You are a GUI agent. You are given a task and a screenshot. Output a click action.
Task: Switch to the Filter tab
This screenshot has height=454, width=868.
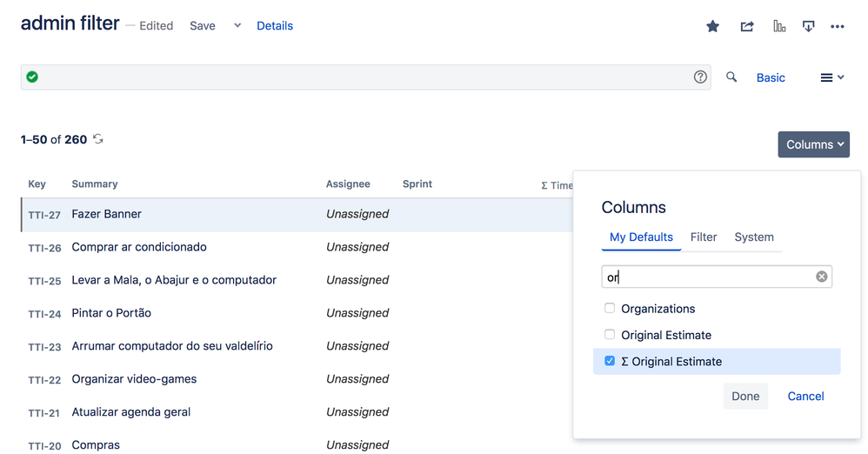tap(704, 237)
